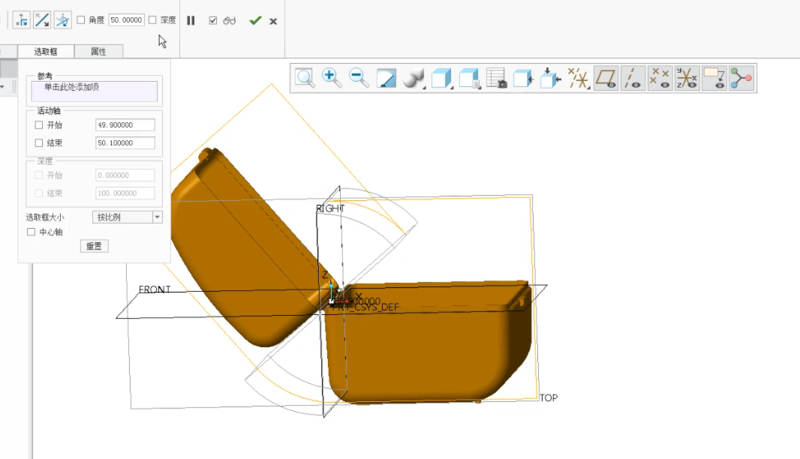800x459 pixels.
Task: Click the diagonal line with arrow tool icon
Action: coord(42,20)
